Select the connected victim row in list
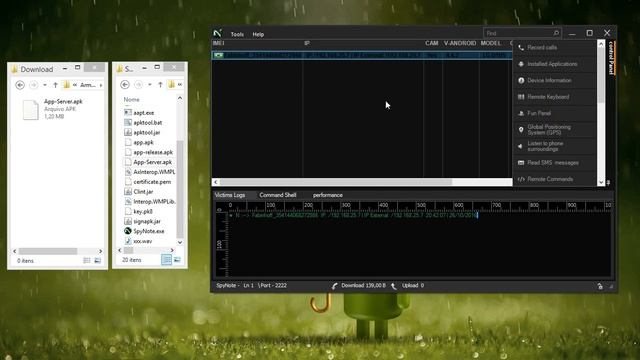The width and height of the screenshot is (640, 360). [362, 55]
